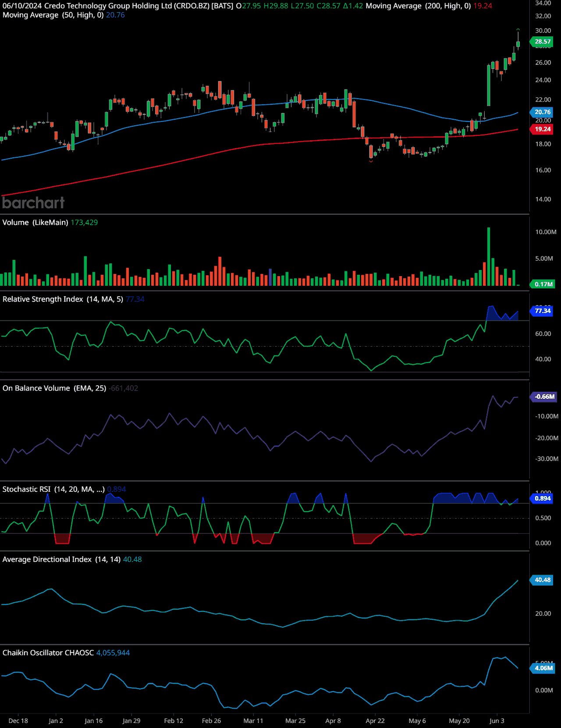Click the Feb 26 date on time axis
Viewport: 561px width, 728px height.
click(211, 721)
